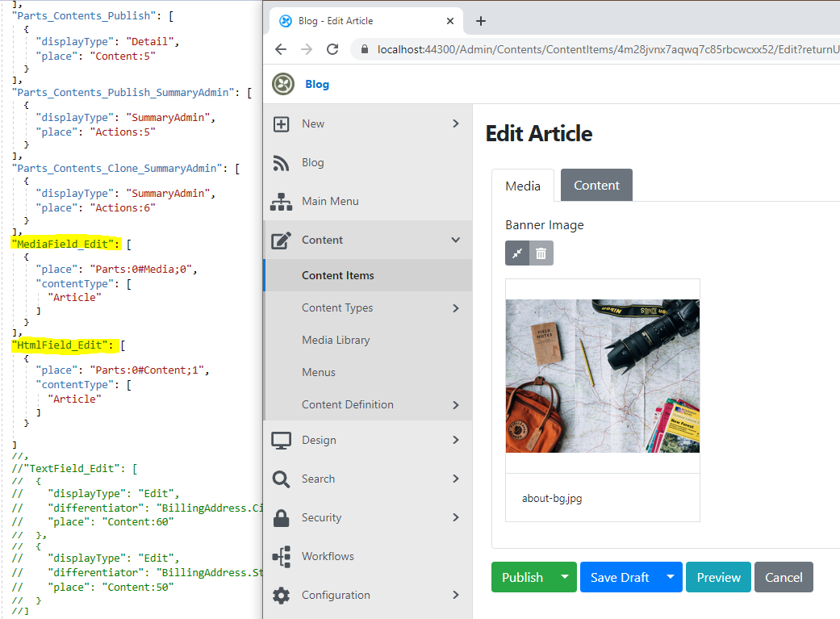Switch to the Media tab

[523, 186]
